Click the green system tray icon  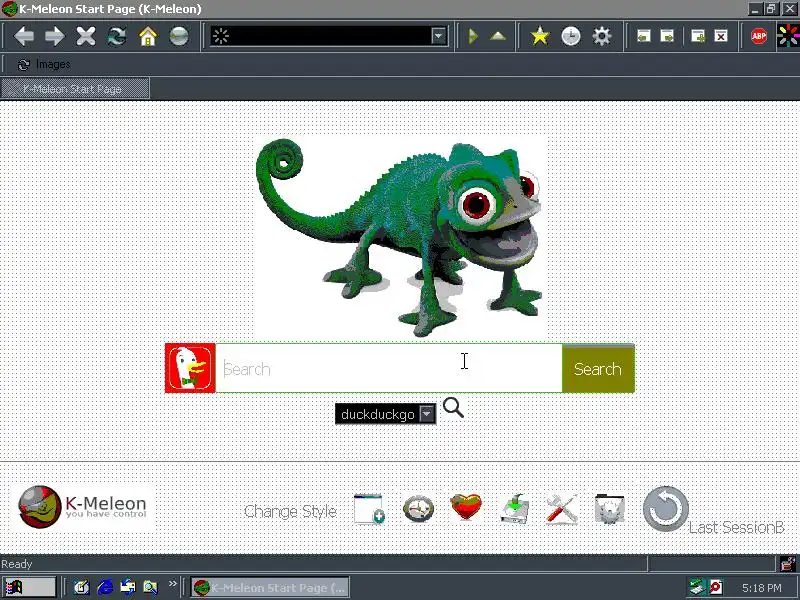[x=696, y=587]
